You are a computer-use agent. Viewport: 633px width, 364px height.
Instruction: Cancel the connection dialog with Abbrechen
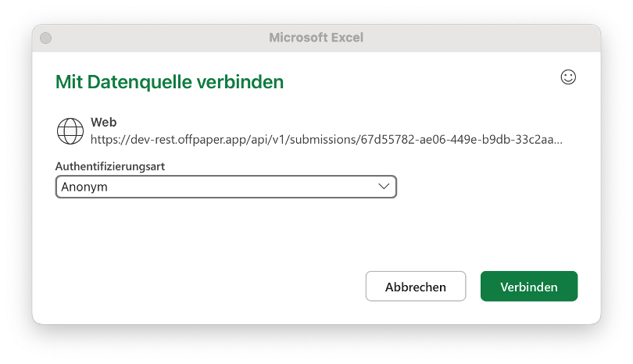(x=416, y=287)
